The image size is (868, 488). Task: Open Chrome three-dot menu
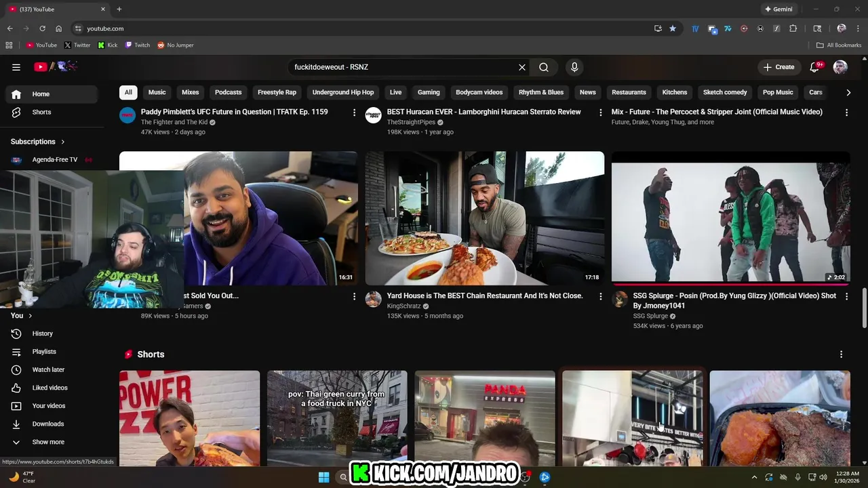click(858, 28)
